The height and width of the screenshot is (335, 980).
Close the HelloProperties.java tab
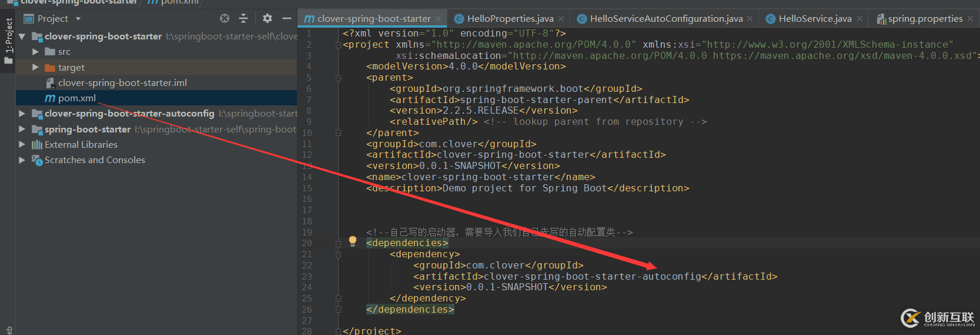(561, 19)
